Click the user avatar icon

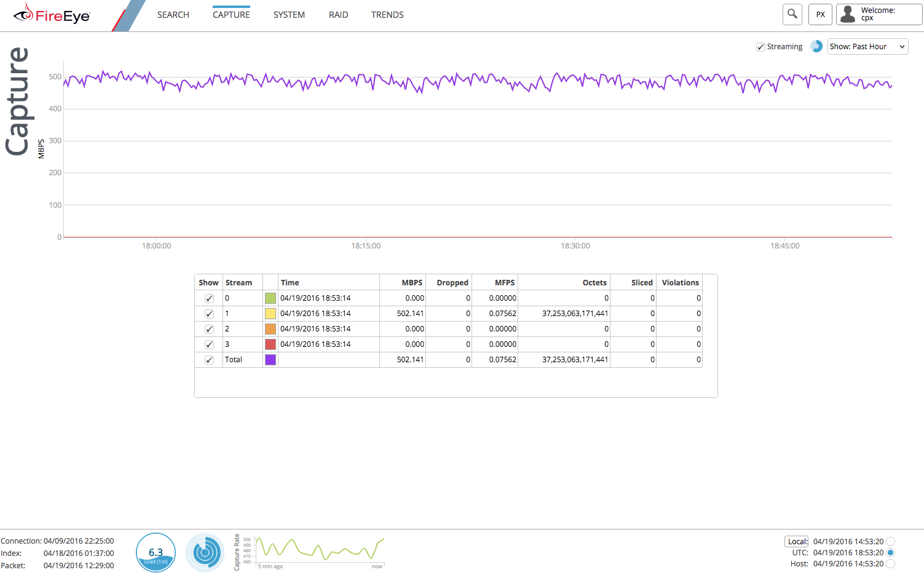click(848, 14)
